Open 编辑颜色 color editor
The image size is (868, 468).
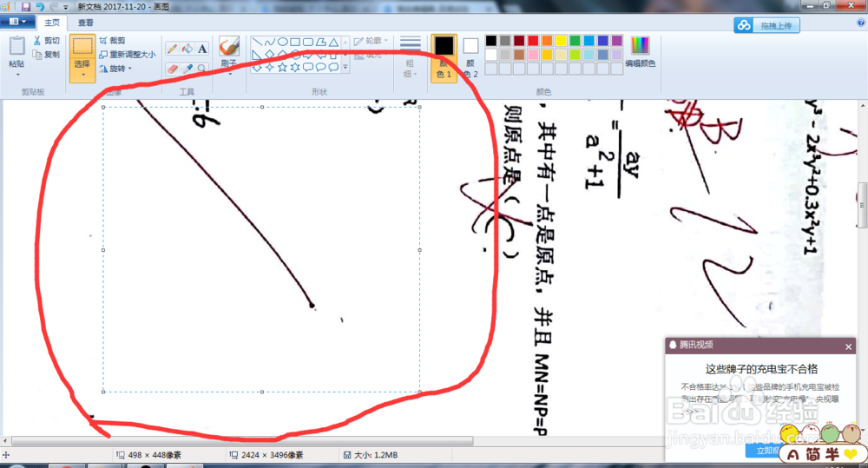(640, 52)
